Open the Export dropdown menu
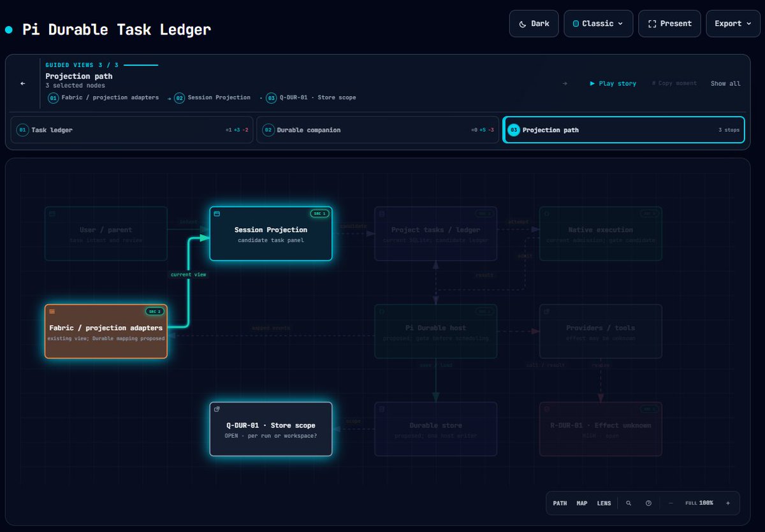The image size is (765, 532). [733, 24]
